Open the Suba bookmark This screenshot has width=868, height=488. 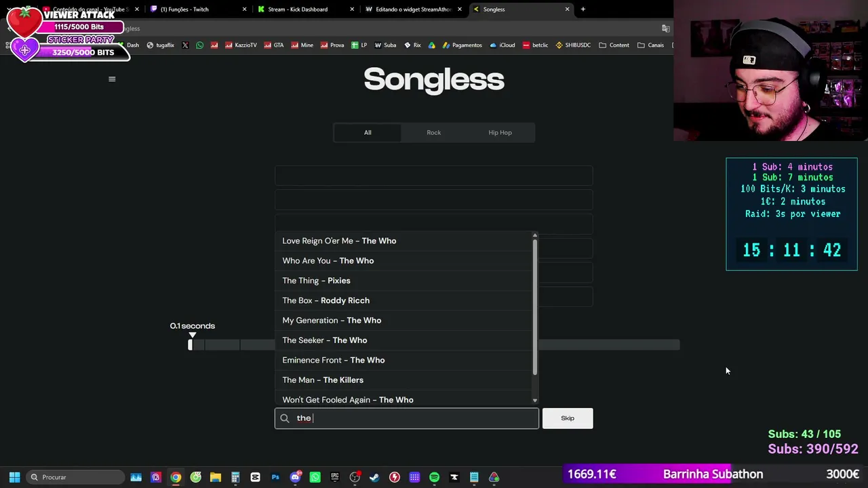(x=384, y=45)
